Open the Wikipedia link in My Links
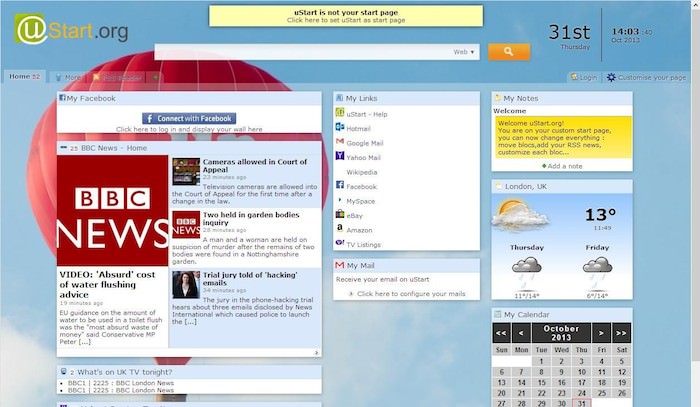 362,172
